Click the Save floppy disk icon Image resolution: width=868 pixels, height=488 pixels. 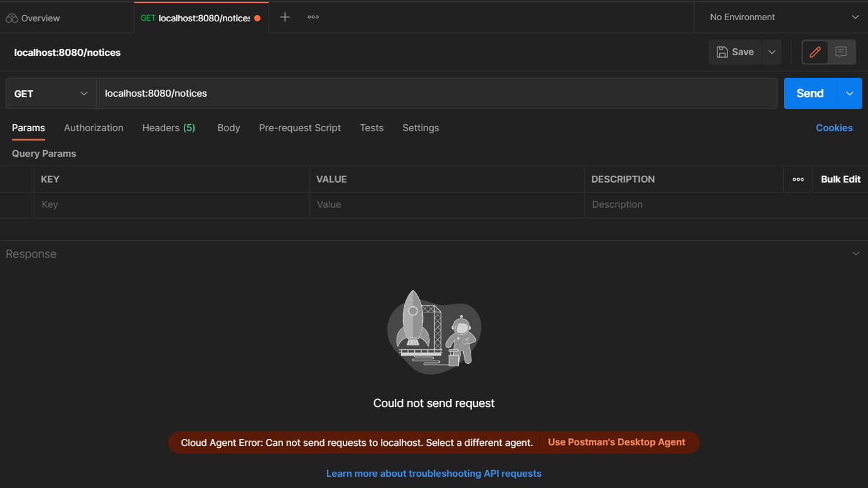coord(722,52)
